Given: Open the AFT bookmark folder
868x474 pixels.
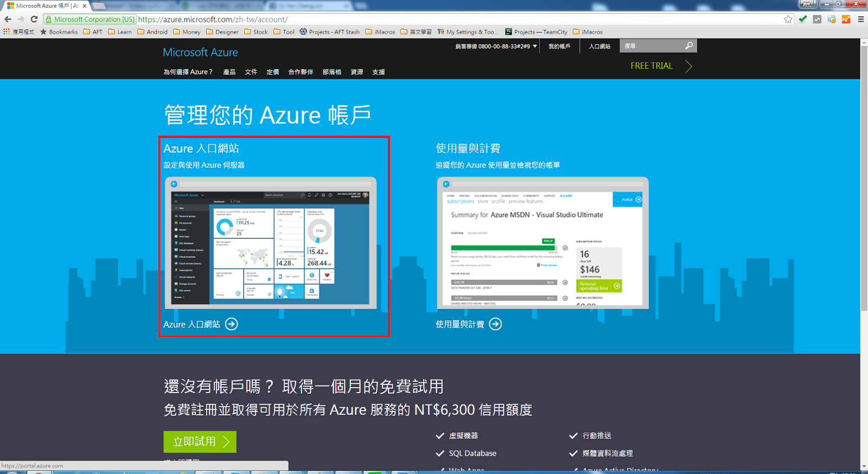Looking at the screenshot, I should click(93, 32).
